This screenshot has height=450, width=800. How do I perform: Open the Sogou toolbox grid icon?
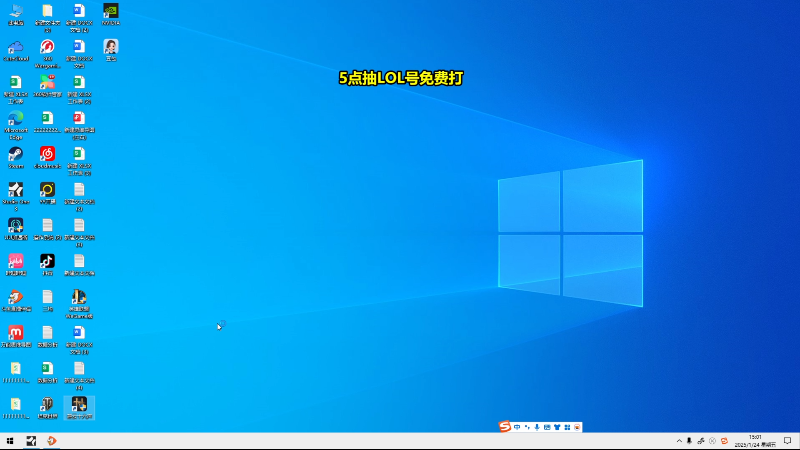pos(567,427)
